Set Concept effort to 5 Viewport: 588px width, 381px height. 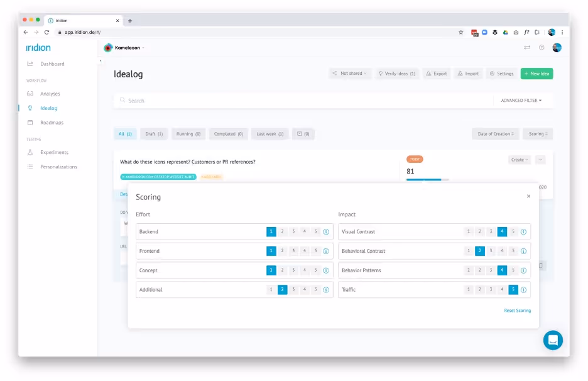pyautogui.click(x=316, y=270)
